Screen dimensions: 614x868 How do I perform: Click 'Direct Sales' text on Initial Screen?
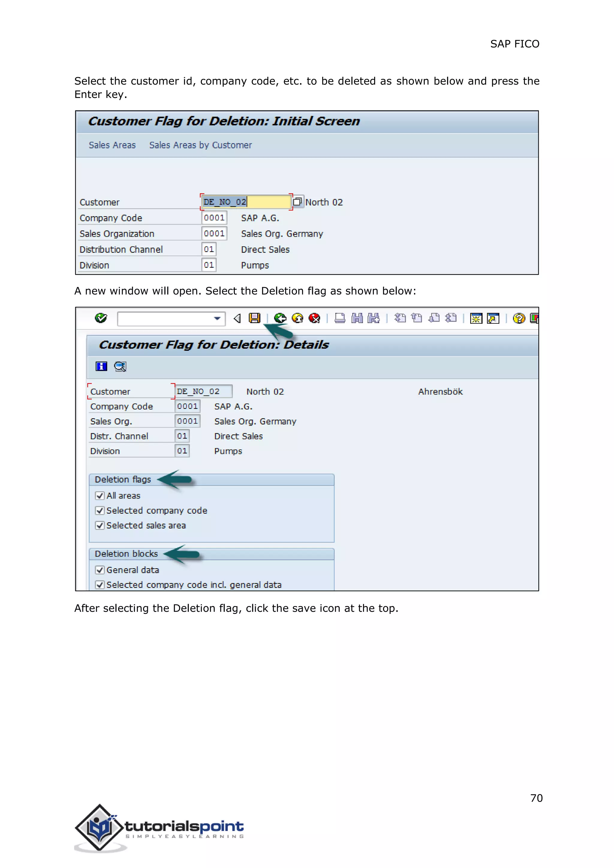[265, 249]
